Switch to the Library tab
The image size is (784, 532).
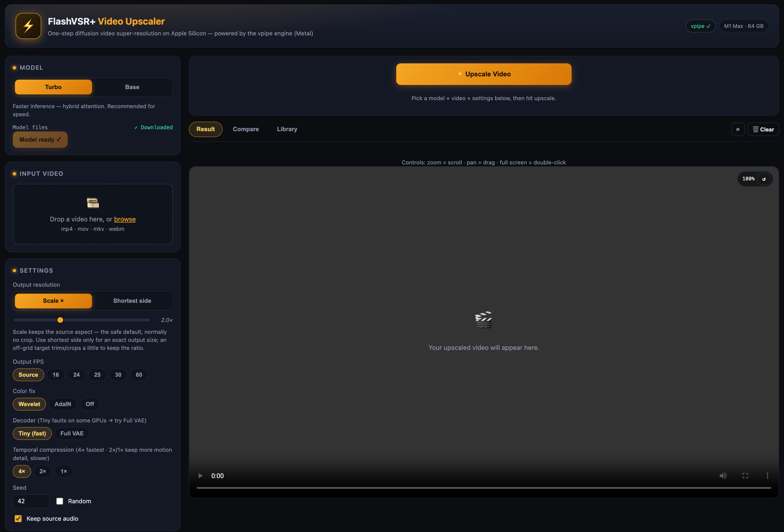[x=287, y=129]
